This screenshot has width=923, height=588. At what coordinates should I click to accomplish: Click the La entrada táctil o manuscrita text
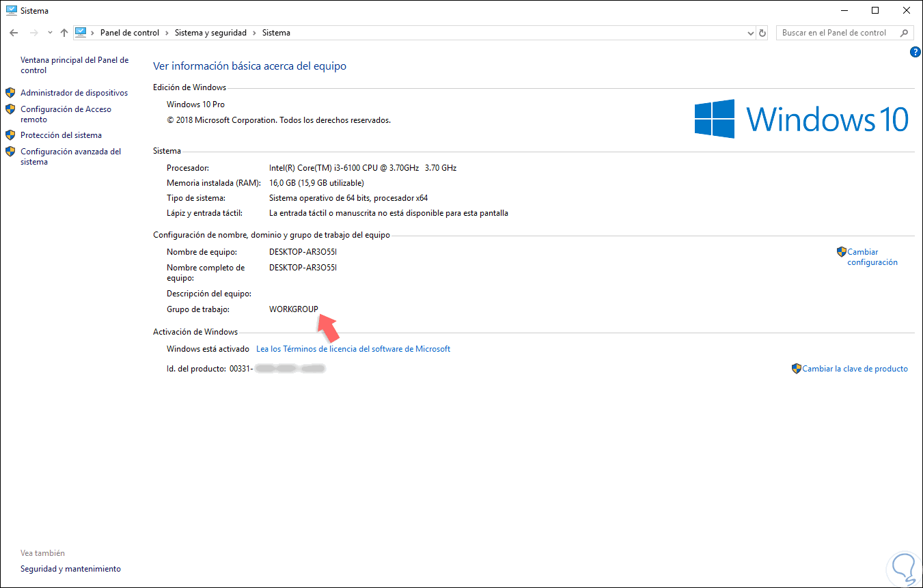pos(389,213)
